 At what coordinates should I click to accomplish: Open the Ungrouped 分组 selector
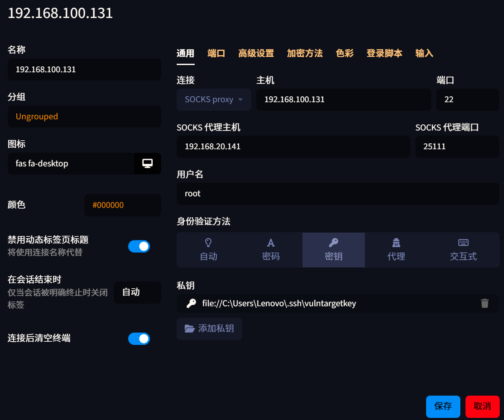point(84,116)
